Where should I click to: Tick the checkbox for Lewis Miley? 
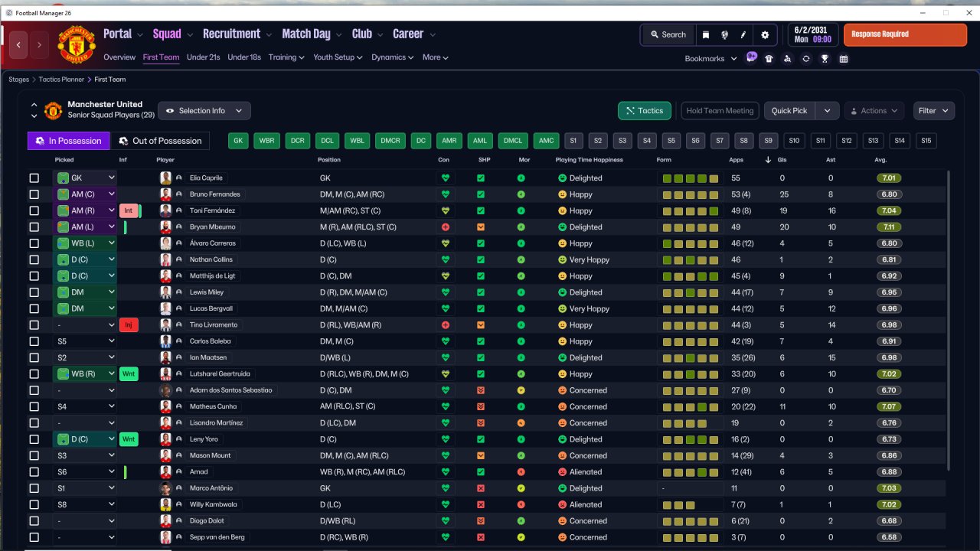point(34,292)
